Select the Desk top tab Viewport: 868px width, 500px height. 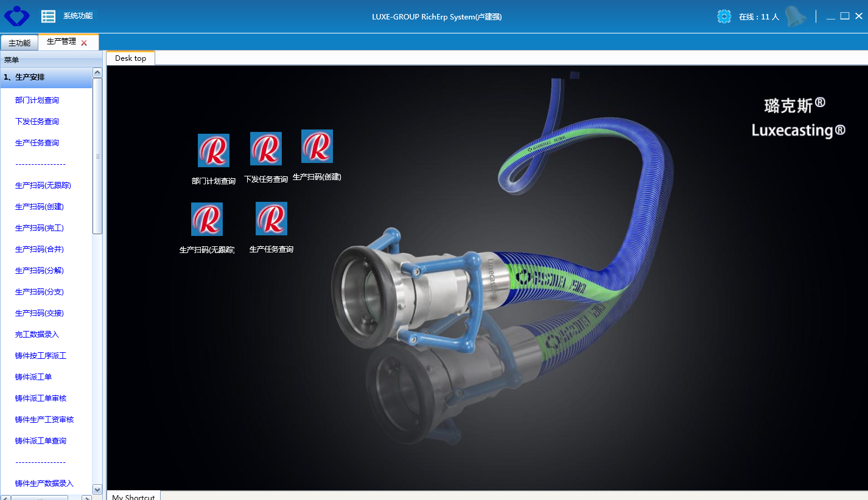[x=130, y=58]
